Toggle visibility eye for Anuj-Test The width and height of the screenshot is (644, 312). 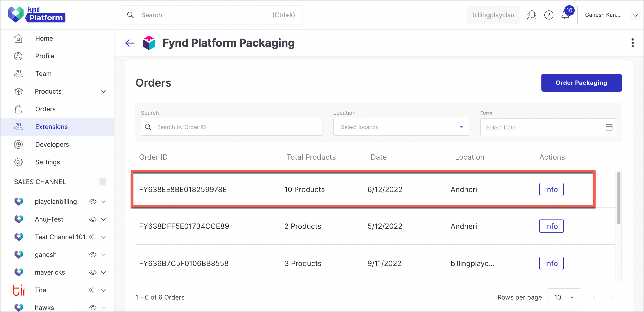pyautogui.click(x=93, y=219)
